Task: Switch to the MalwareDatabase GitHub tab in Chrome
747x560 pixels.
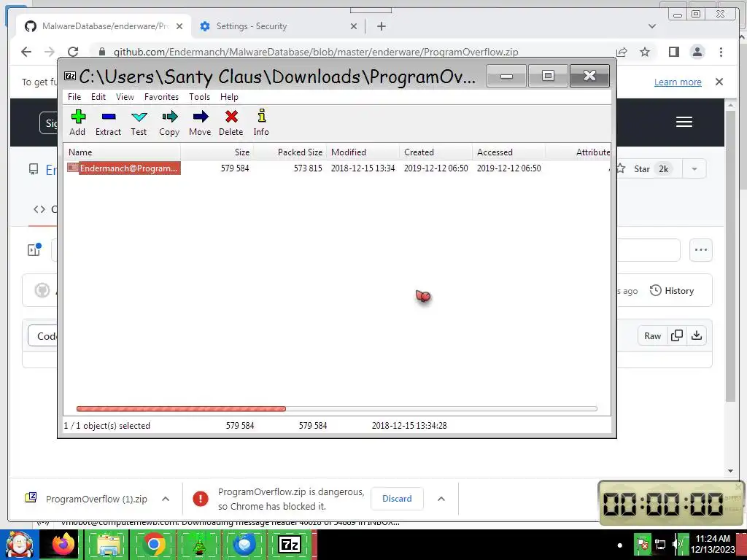Action: (104, 26)
